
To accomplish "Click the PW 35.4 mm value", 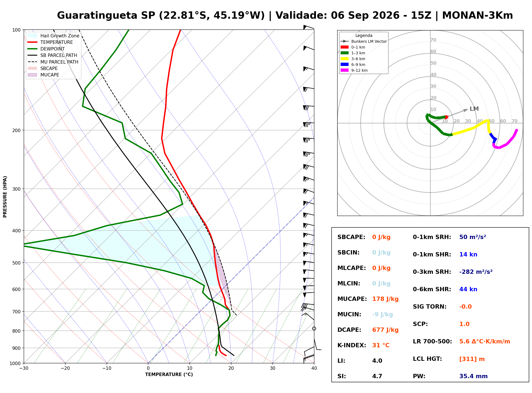I will [x=474, y=376].
